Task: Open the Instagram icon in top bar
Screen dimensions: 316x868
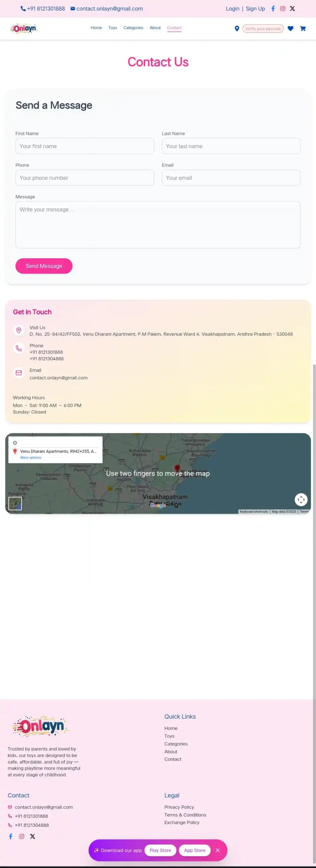Action: coord(282,9)
